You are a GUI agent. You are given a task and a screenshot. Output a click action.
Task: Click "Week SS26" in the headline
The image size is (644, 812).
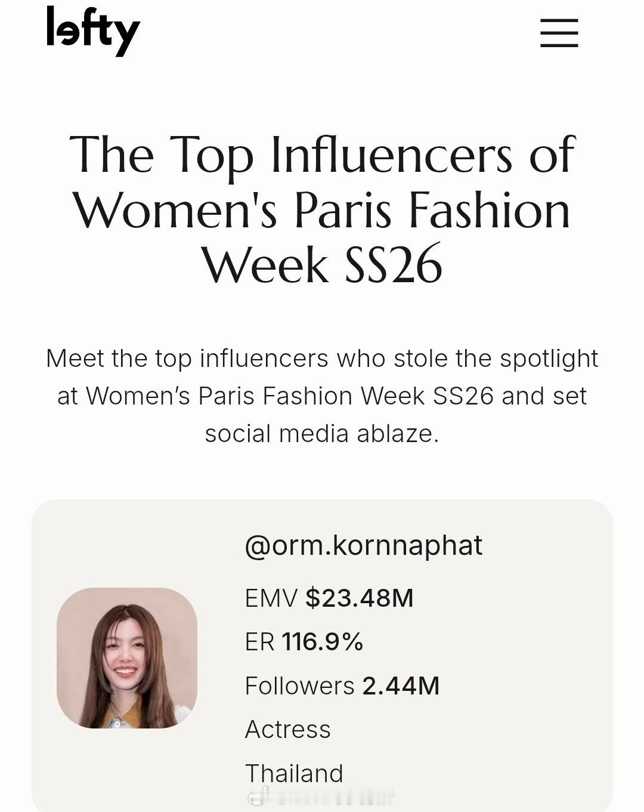click(x=322, y=265)
